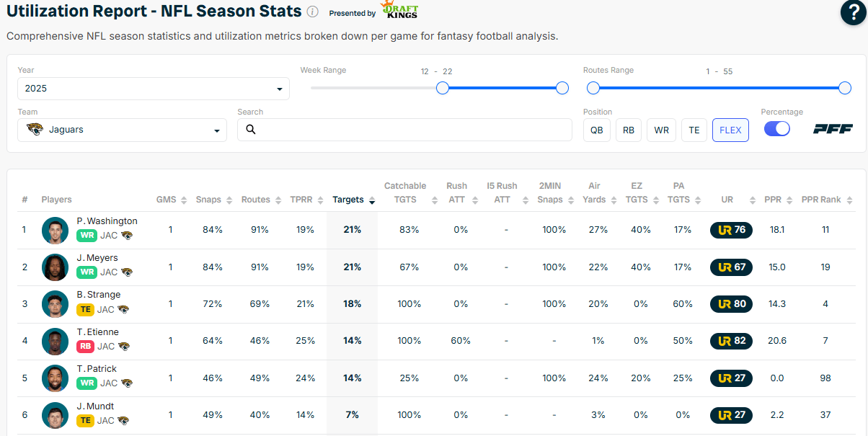This screenshot has height=436, width=868.
Task: Click the Targets column sort arrow
Action: 372,200
